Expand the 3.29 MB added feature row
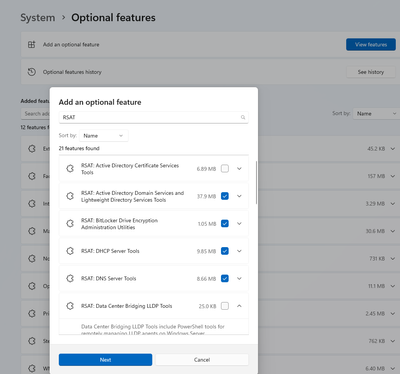This screenshot has width=400, height=374. coord(393,203)
